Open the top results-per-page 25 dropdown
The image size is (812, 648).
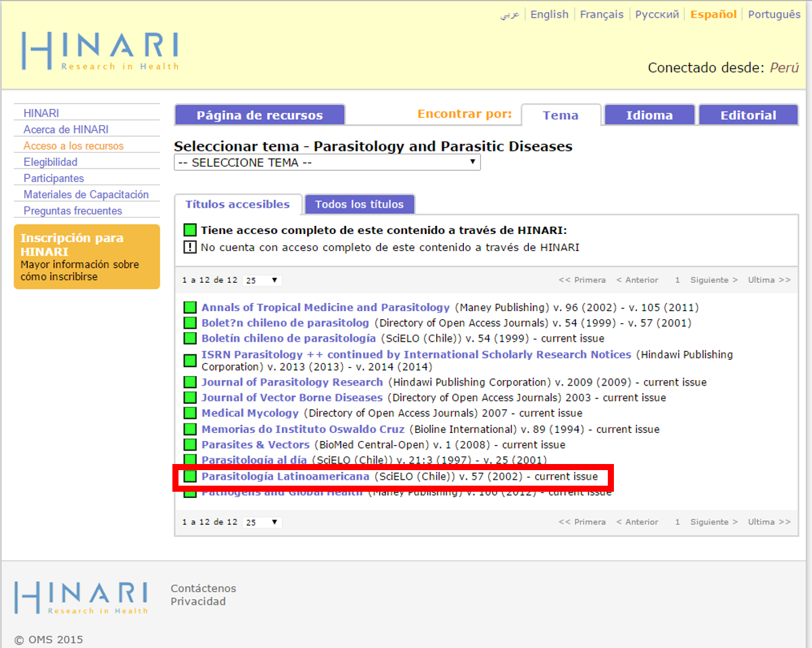click(x=262, y=280)
